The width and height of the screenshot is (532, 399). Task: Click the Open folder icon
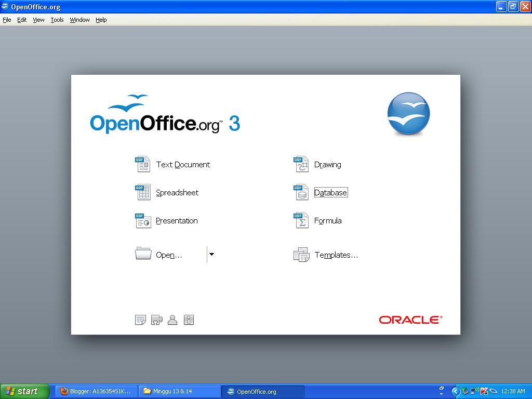tap(143, 254)
